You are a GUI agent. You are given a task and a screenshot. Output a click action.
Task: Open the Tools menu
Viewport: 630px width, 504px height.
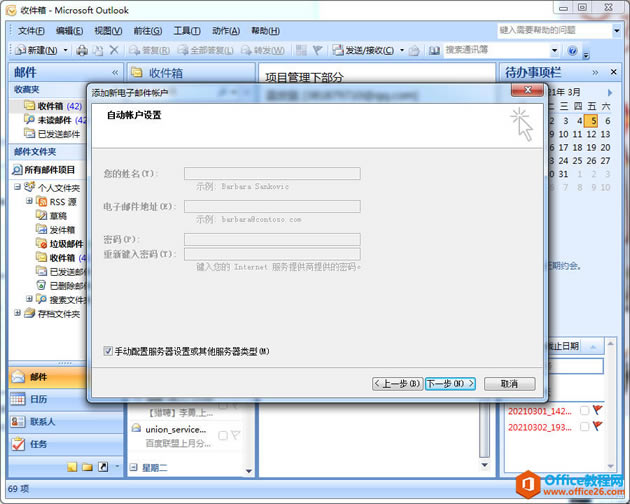187,31
